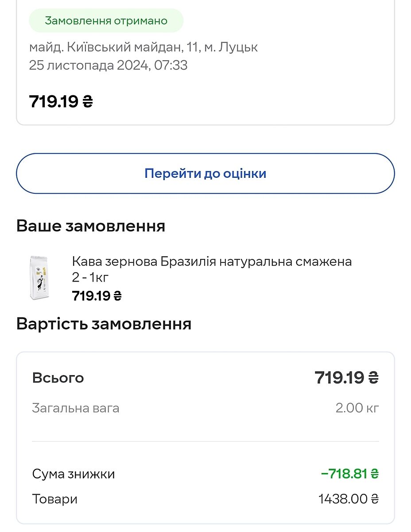Tap the weight value '2.00 кг'

[357, 408]
